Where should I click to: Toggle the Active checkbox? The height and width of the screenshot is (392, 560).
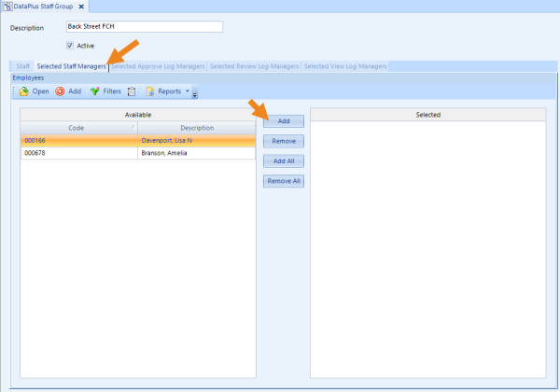tap(71, 45)
